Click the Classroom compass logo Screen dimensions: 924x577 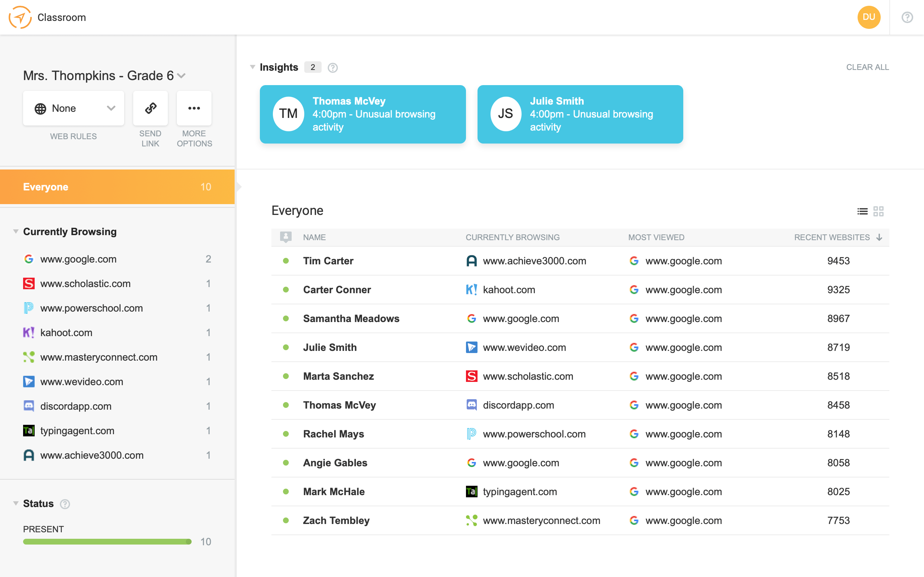pos(20,17)
